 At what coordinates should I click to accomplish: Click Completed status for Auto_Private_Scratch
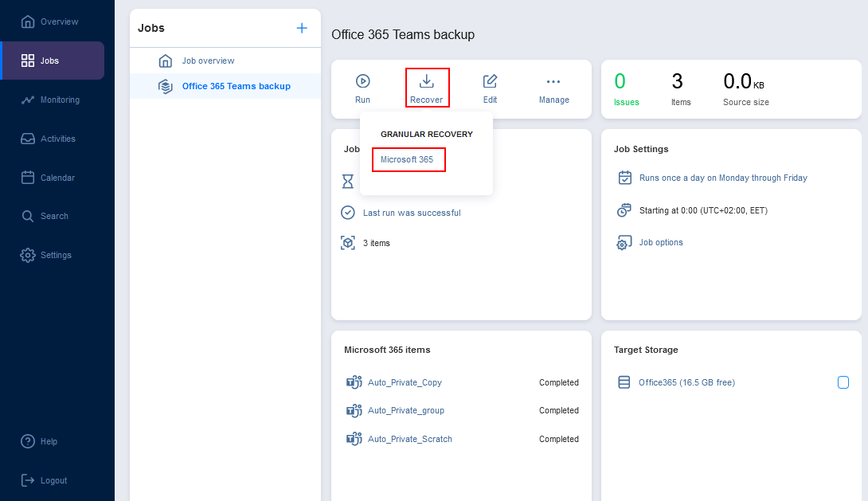point(558,439)
